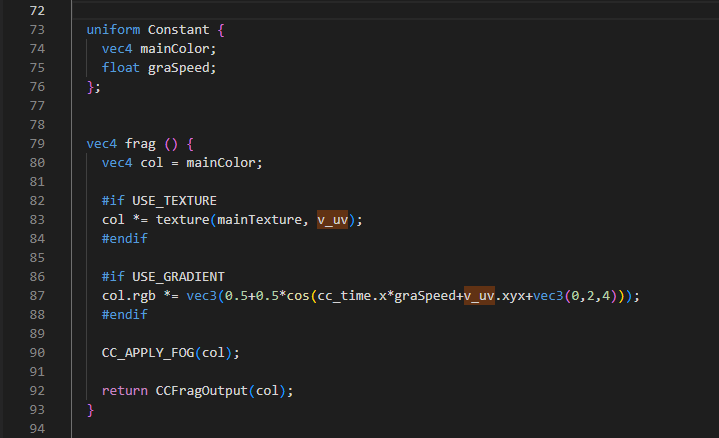Click the 'texture' function call
The height and width of the screenshot is (438, 719).
(183, 220)
